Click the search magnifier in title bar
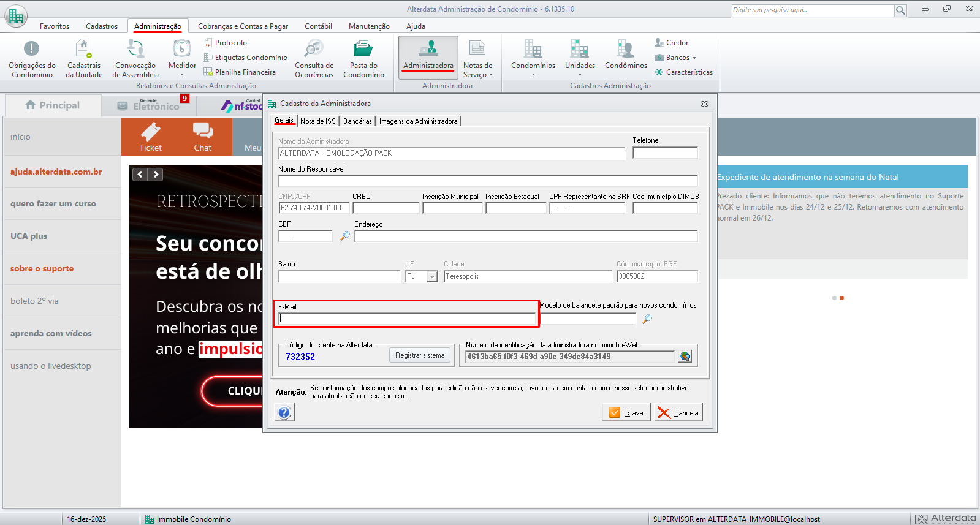The width and height of the screenshot is (980, 525). (900, 10)
